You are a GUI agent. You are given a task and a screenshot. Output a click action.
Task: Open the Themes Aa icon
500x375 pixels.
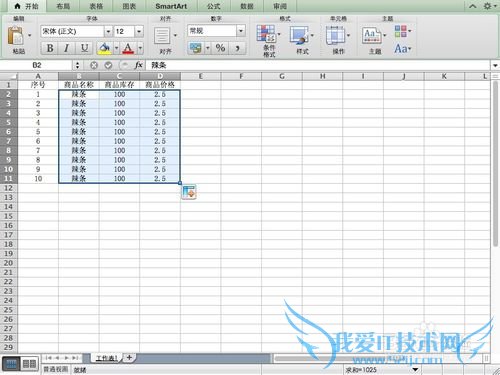coord(371,36)
